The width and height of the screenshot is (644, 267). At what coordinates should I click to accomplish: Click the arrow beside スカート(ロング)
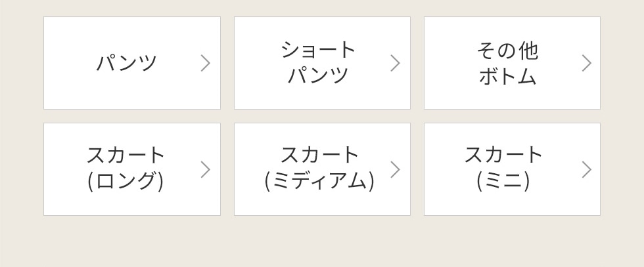(206, 169)
